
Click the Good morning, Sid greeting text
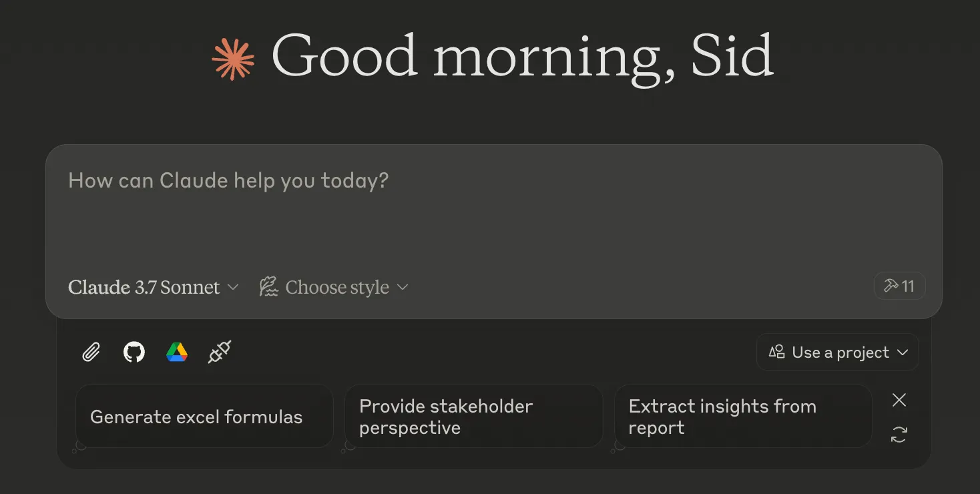click(x=522, y=57)
